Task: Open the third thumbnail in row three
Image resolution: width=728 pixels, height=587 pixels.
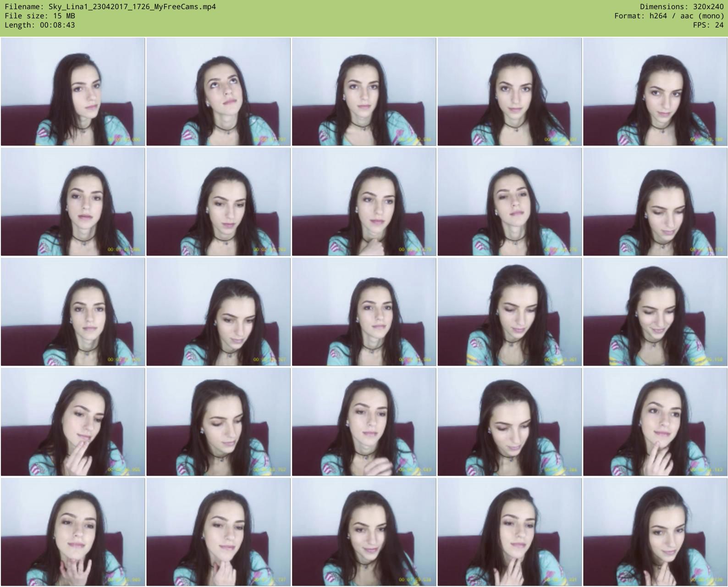Action: 364,312
